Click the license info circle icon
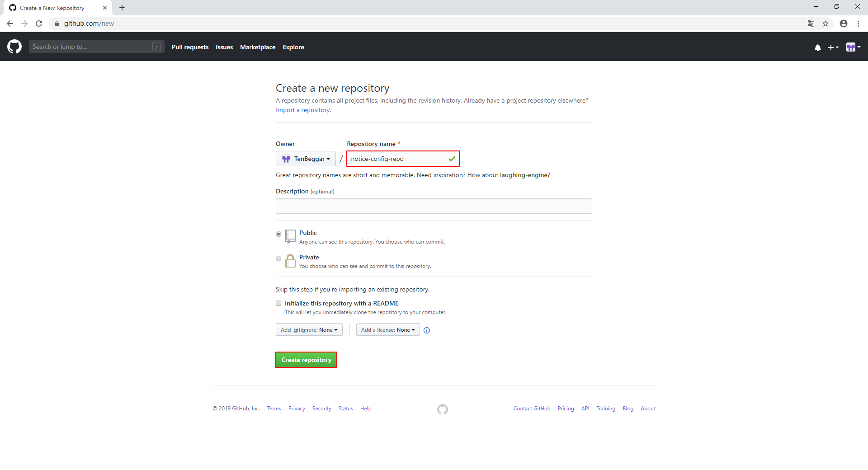This screenshot has width=868, height=470. coord(427,330)
